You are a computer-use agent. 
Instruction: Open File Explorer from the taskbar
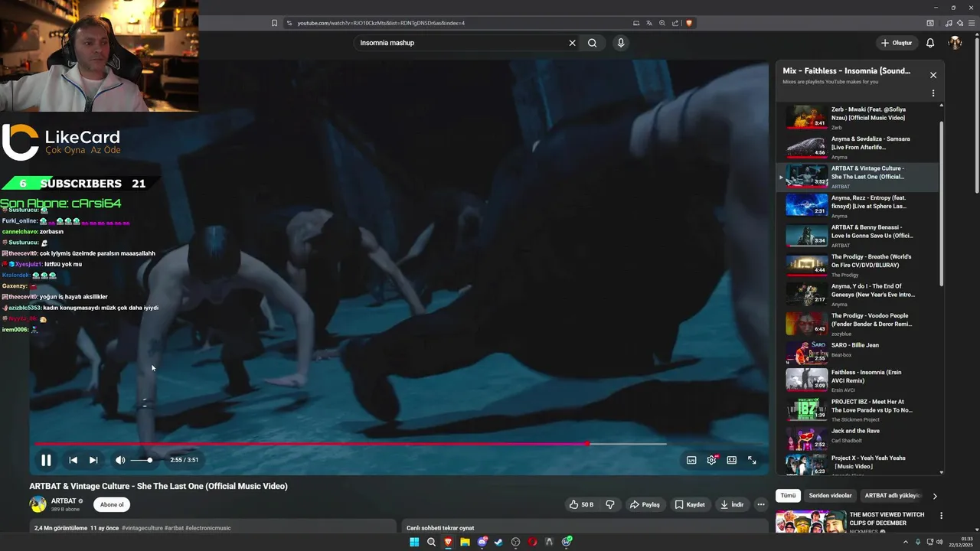465,542
